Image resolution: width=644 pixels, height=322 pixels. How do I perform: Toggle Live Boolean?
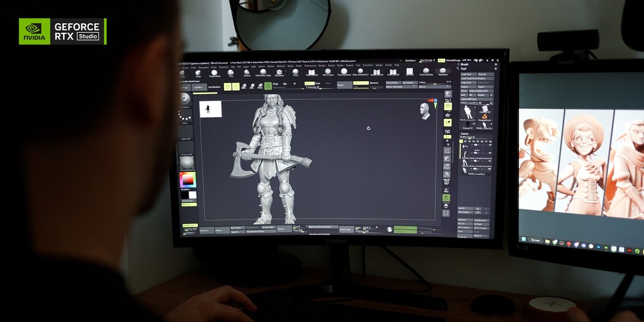[x=214, y=87]
